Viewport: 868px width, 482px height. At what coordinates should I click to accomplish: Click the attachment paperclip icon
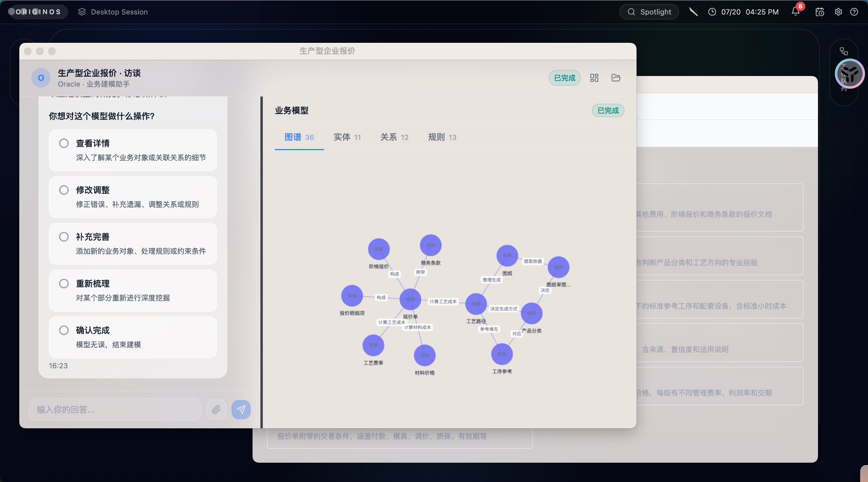[x=216, y=410]
